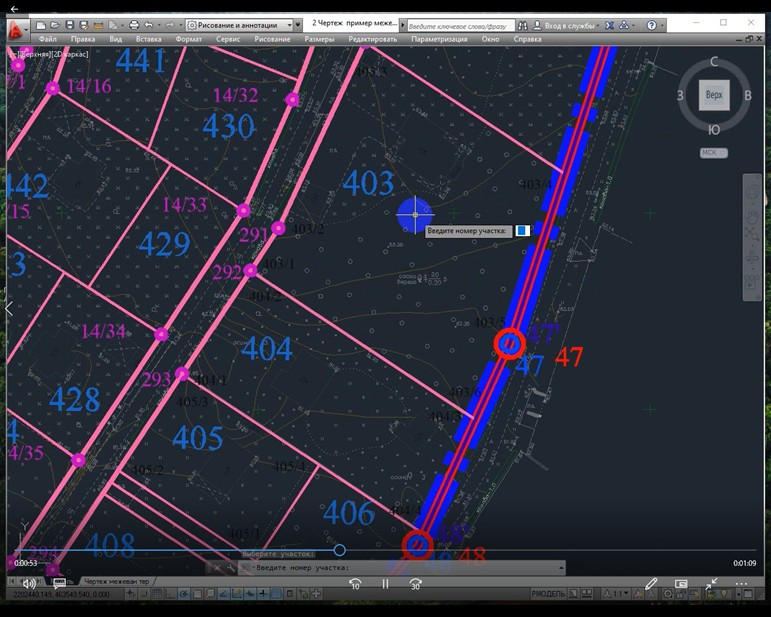Click the command line input field
Image resolution: width=771 pixels, height=617 pixels.
[403, 568]
